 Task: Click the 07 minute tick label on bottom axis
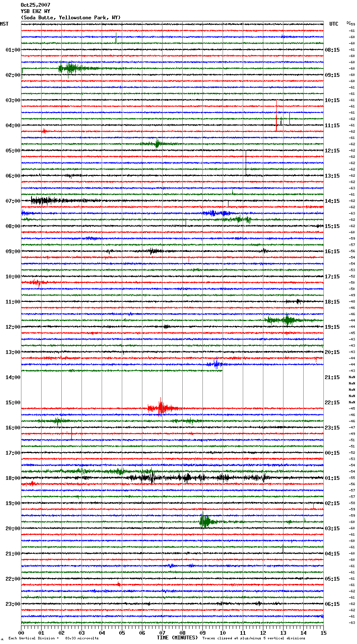click(x=162, y=633)
